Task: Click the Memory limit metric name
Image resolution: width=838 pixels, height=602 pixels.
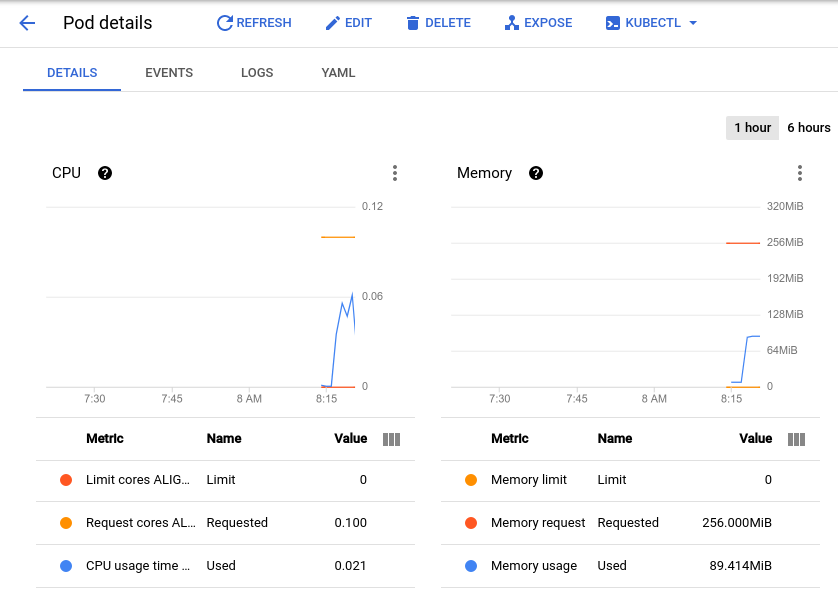Action: point(529,480)
